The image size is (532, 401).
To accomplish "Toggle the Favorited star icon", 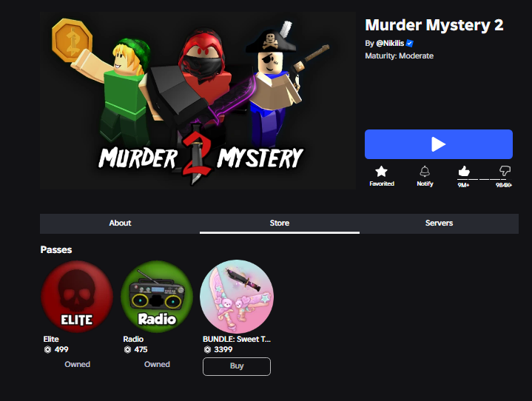I will pos(381,172).
